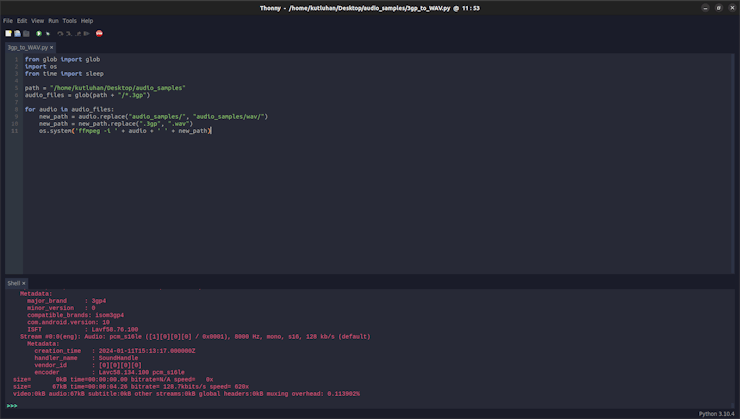
Task: Click the new_path.replace('.3gp') code line
Action: coord(116,124)
